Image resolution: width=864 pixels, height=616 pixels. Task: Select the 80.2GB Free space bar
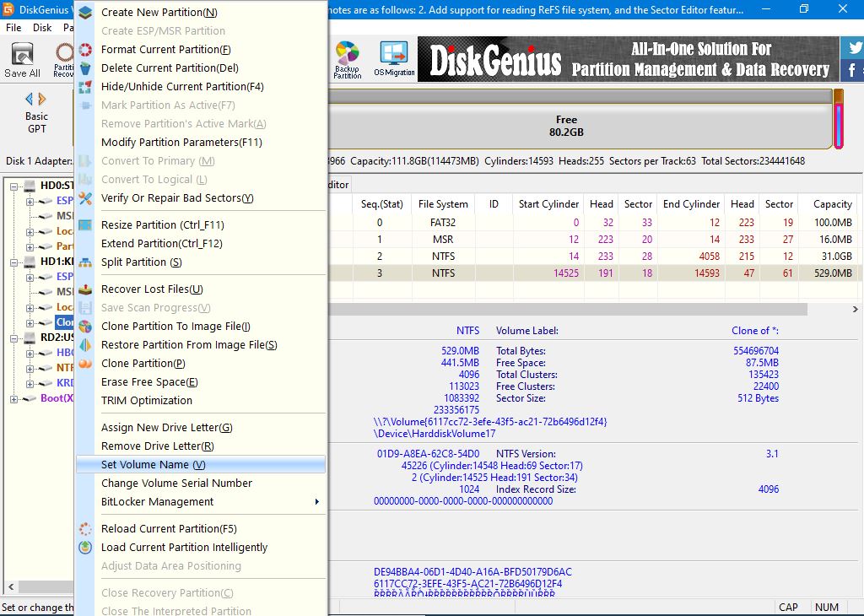[566, 127]
